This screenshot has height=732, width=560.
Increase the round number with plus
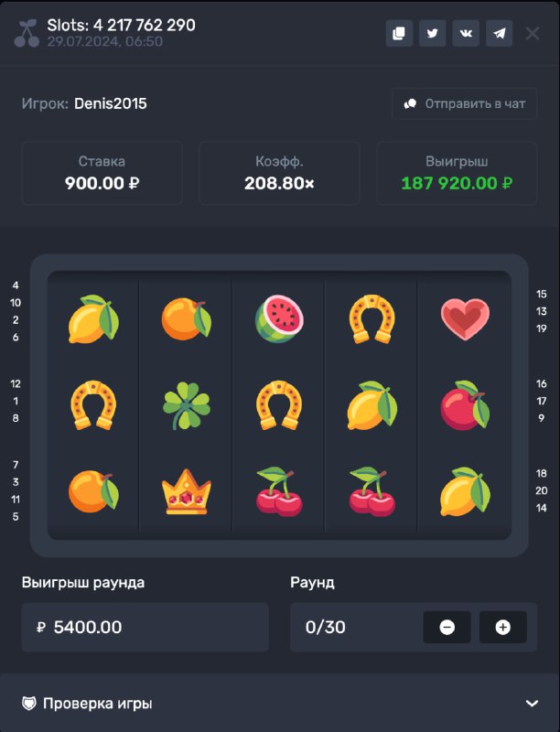click(502, 627)
